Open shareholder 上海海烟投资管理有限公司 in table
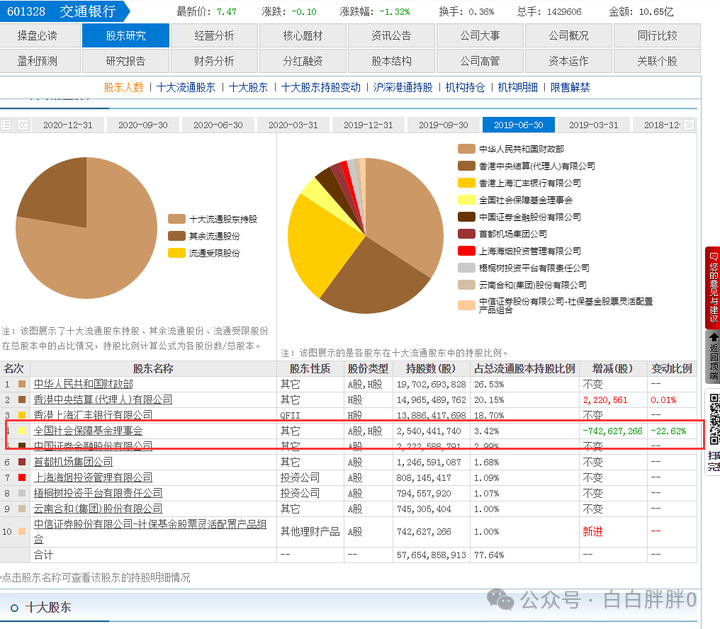The height and width of the screenshot is (629, 720). click(x=93, y=477)
